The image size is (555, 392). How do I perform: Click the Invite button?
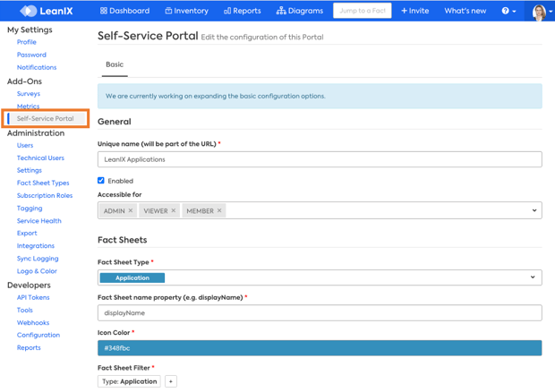pyautogui.click(x=414, y=11)
